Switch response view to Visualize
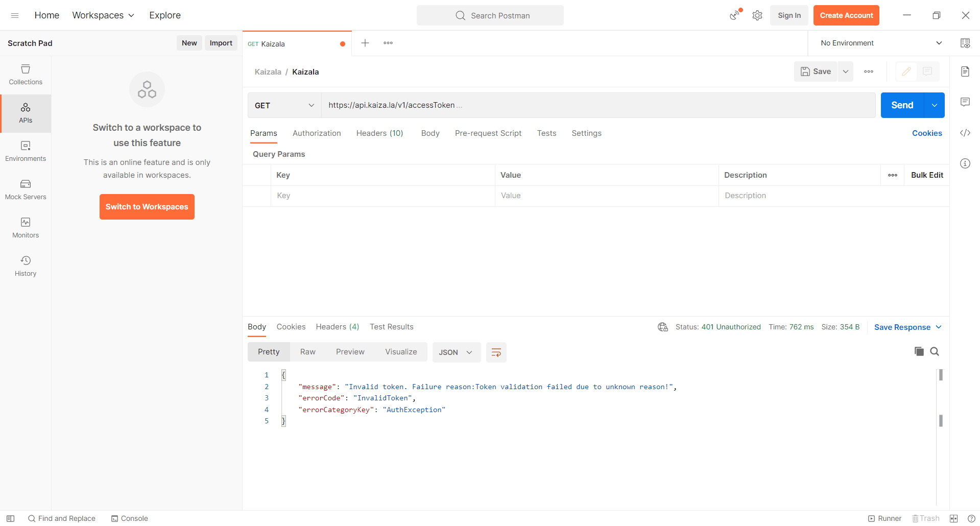 coord(401,352)
